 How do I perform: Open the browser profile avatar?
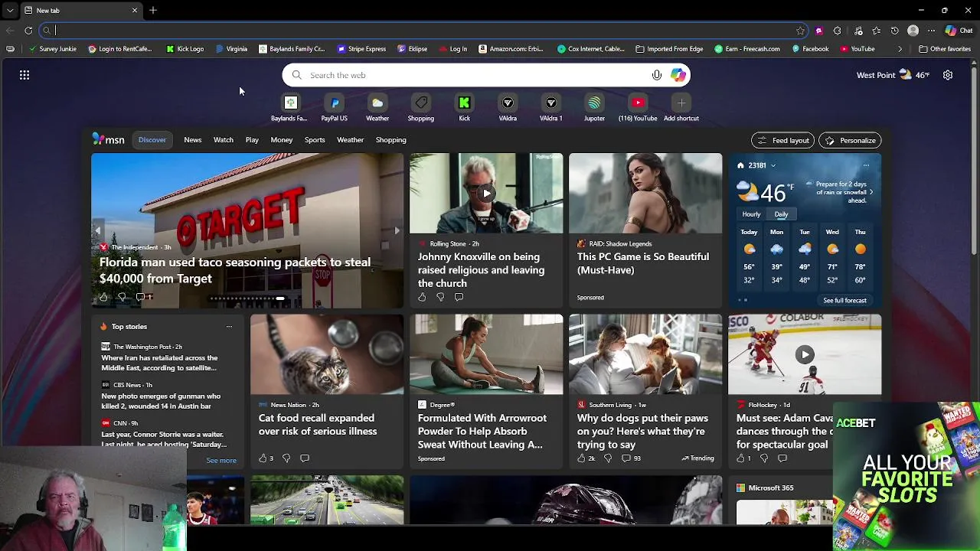(x=913, y=31)
